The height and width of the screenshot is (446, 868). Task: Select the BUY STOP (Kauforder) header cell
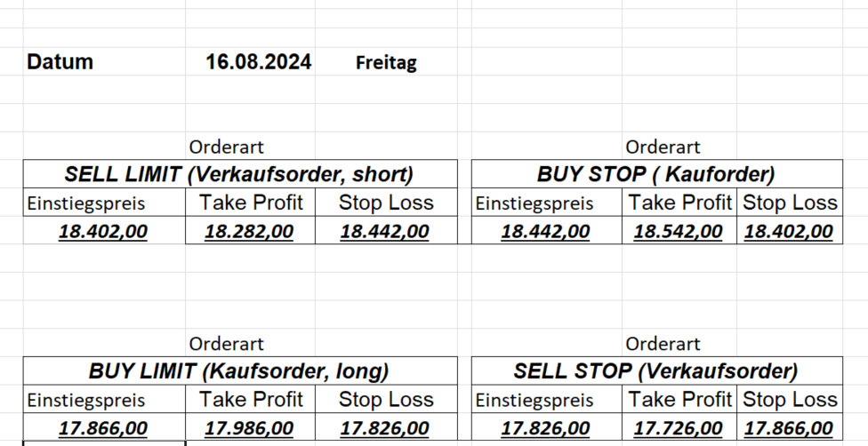tap(656, 174)
